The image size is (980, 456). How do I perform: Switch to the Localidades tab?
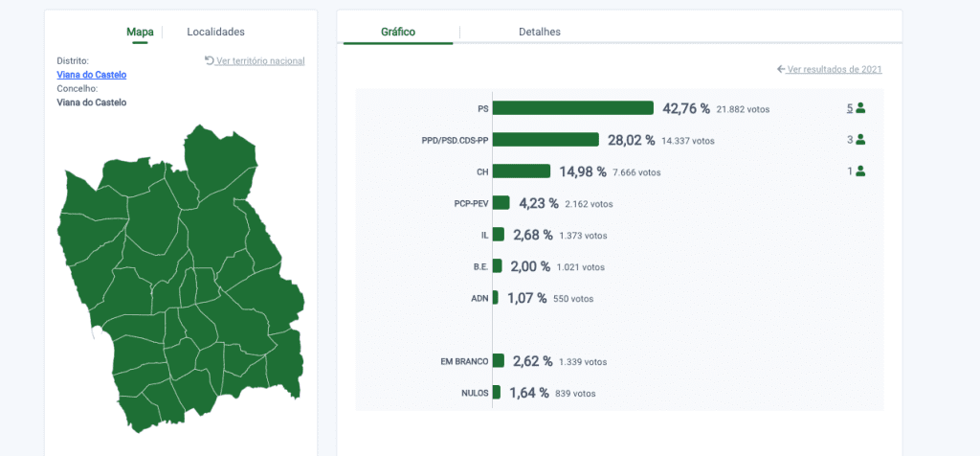(x=215, y=32)
